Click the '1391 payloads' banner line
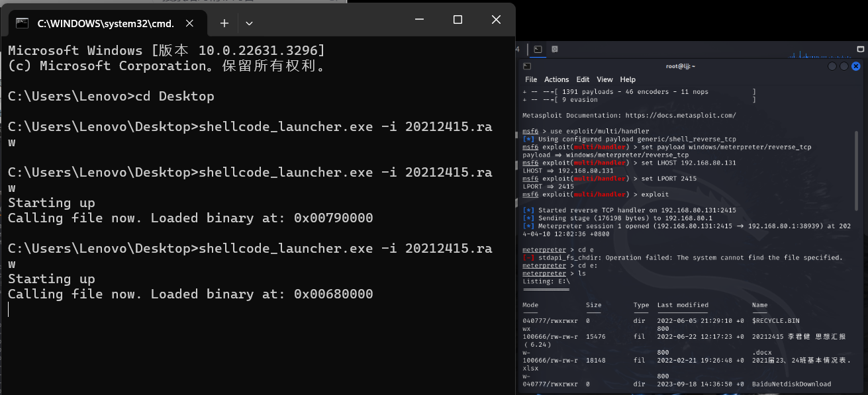This screenshot has width=868, height=395. (x=639, y=91)
